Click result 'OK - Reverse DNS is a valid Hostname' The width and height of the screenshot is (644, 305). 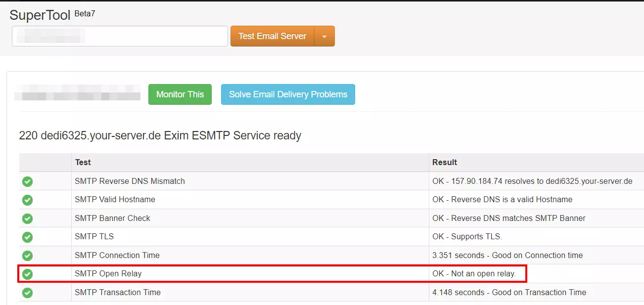(502, 200)
